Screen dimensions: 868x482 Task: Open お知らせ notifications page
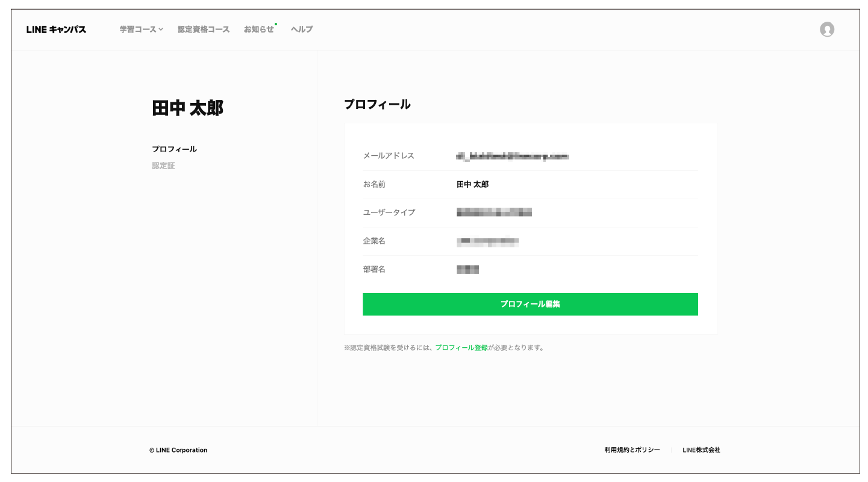pos(258,29)
